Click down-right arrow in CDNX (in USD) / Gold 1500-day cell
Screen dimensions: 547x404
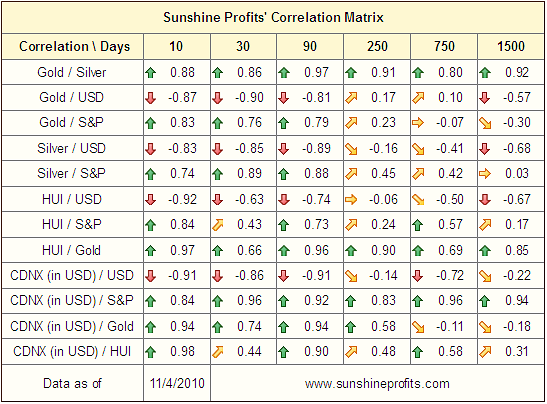(485, 327)
